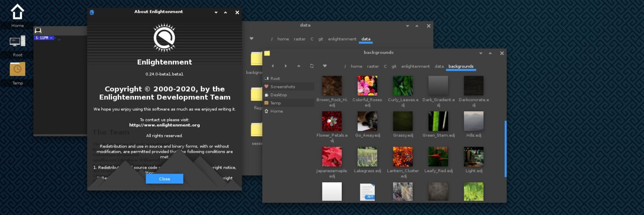Select the Light.edj thumbnail
This screenshot has width=644, height=215.
(x=474, y=157)
